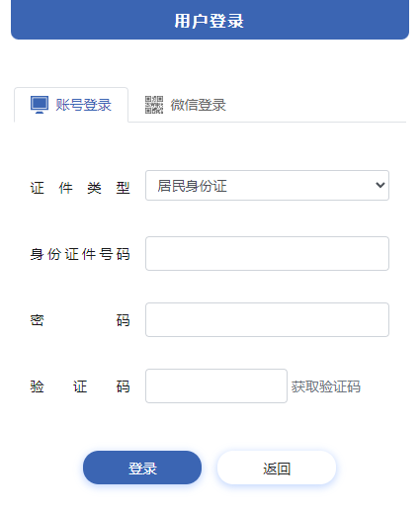Image resolution: width=420 pixels, height=512 pixels.
Task: Click the 用户登录 header banner
Action: pyautogui.click(x=210, y=20)
